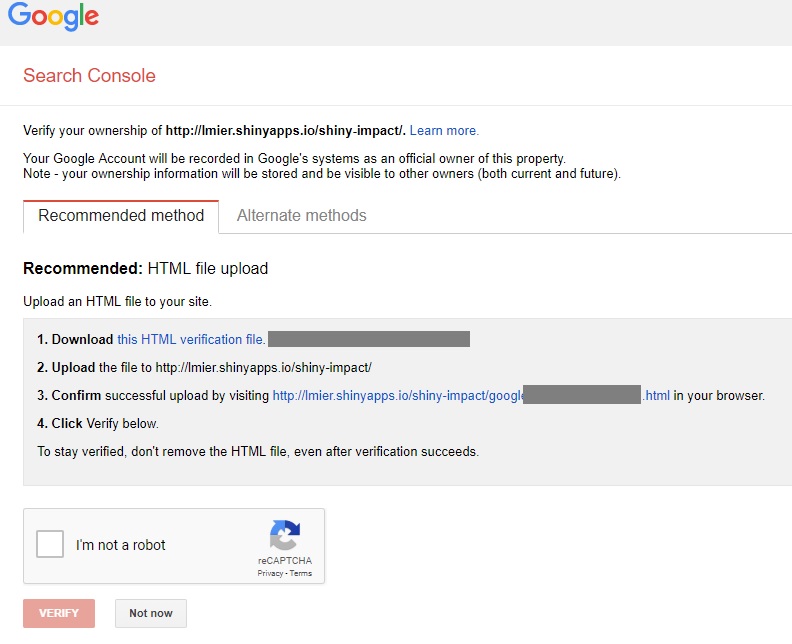Click the Not now button
This screenshot has width=792, height=644.
point(151,613)
